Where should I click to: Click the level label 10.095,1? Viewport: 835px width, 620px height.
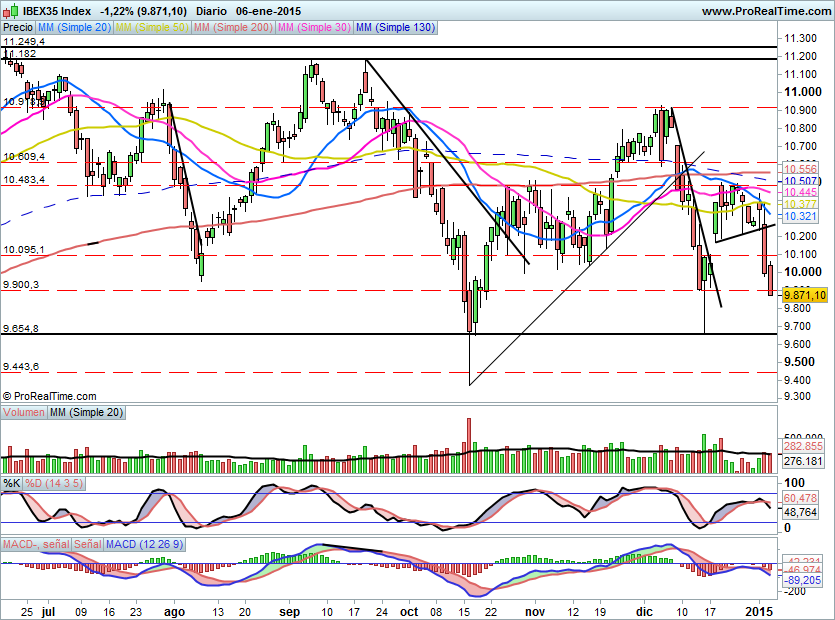pyautogui.click(x=24, y=250)
